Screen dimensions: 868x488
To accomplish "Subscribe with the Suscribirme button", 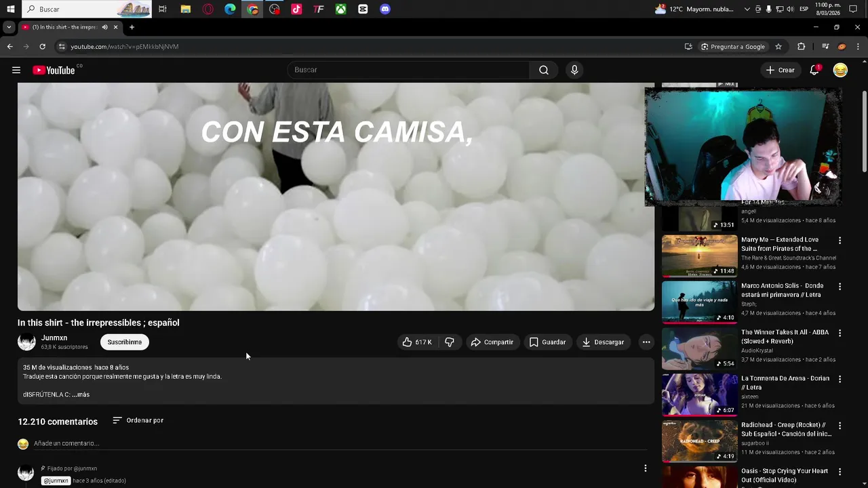I will 125,342.
